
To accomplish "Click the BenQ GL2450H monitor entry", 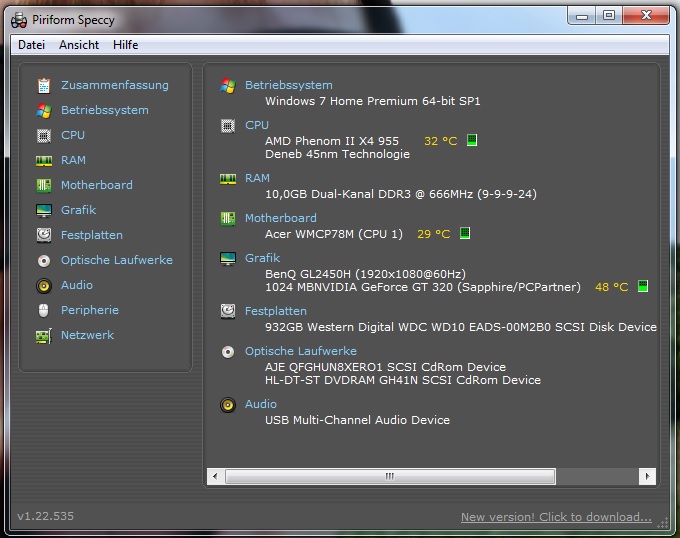I will (366, 274).
